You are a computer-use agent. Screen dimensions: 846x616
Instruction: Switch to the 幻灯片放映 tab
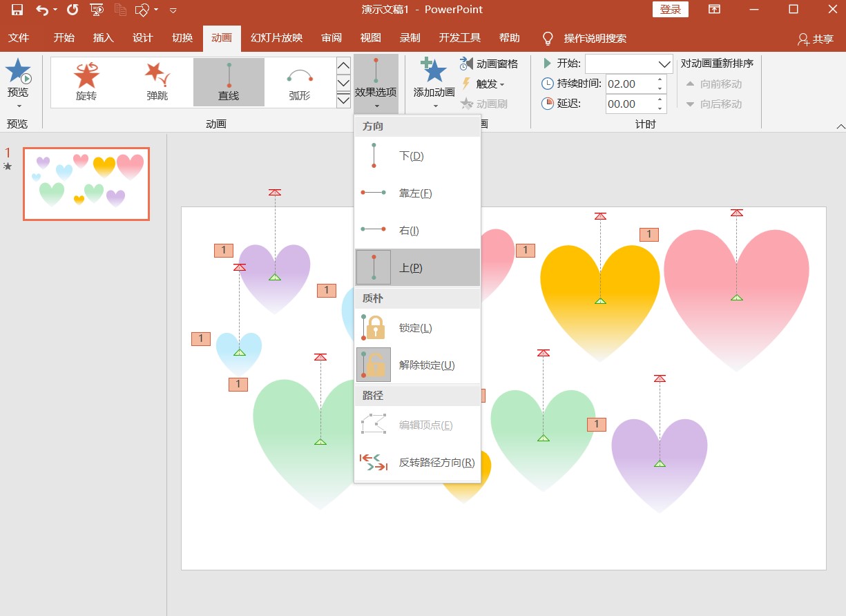click(x=276, y=38)
